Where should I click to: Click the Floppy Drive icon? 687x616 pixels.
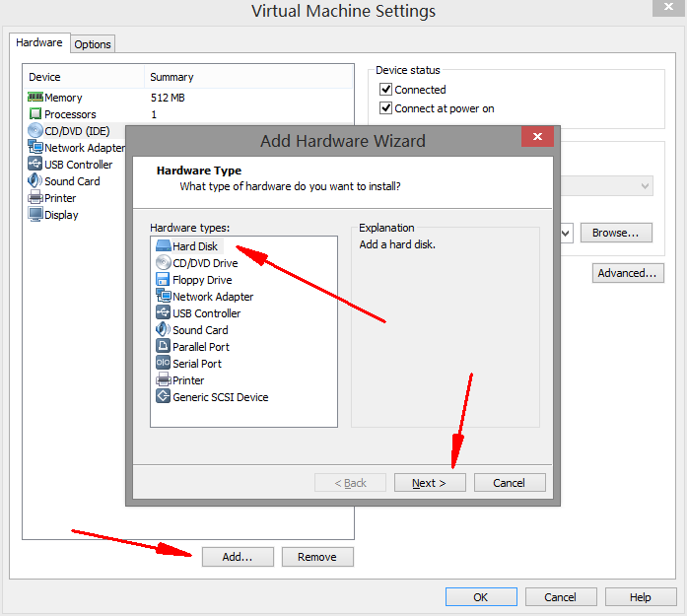click(163, 280)
